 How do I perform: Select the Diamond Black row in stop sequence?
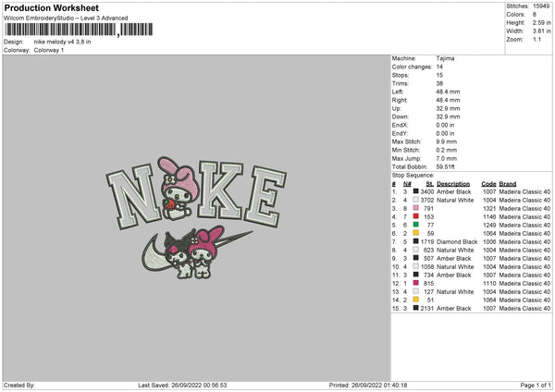(x=471, y=241)
